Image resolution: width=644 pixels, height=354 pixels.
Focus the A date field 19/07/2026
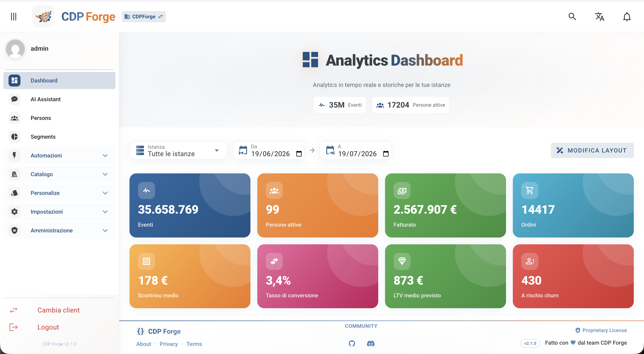358,154
